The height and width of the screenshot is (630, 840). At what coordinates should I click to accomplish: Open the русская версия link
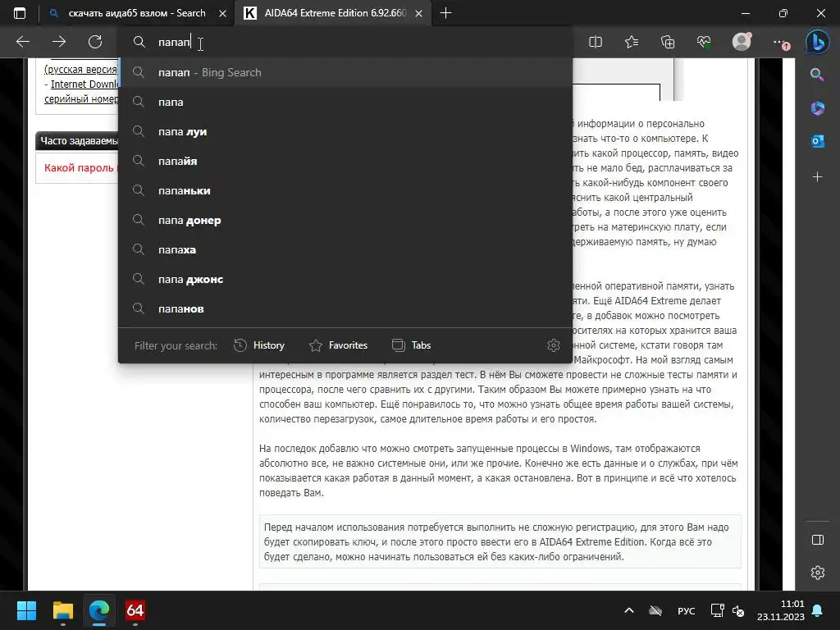81,69
